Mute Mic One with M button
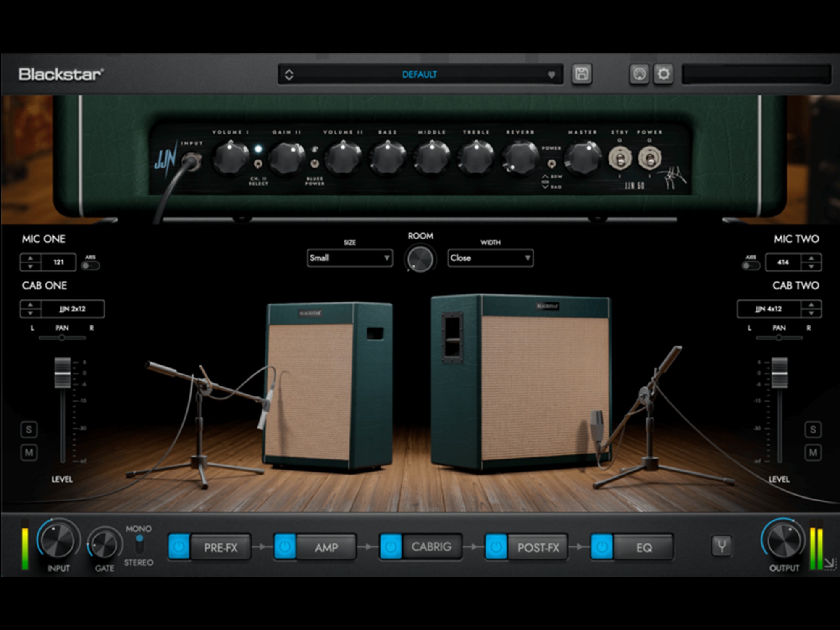The height and width of the screenshot is (630, 840). 29,453
